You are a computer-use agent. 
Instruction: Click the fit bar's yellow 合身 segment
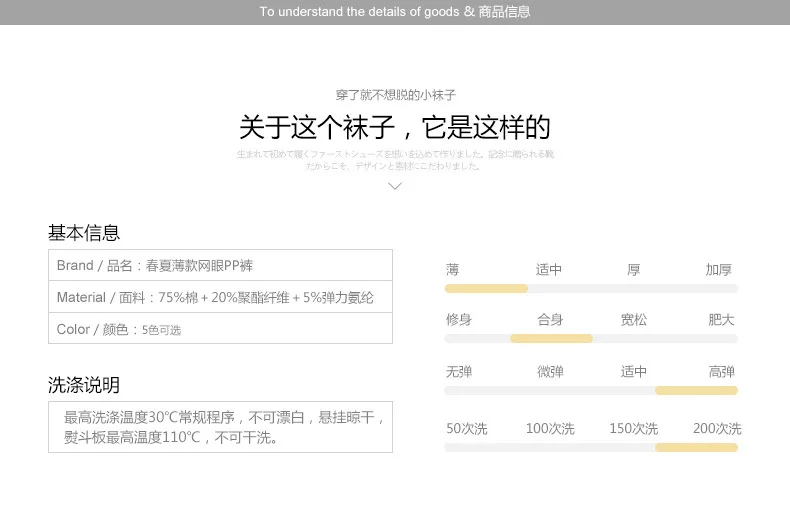[551, 339]
